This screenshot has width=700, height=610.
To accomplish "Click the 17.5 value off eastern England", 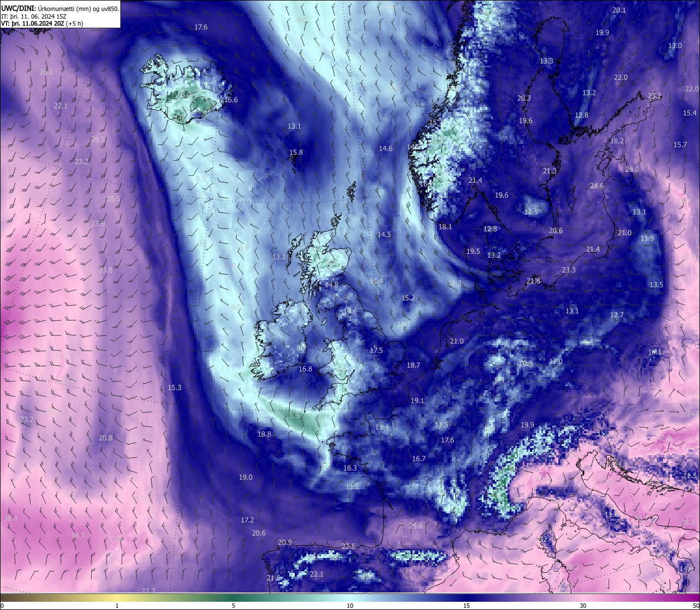I will pos(376,351).
